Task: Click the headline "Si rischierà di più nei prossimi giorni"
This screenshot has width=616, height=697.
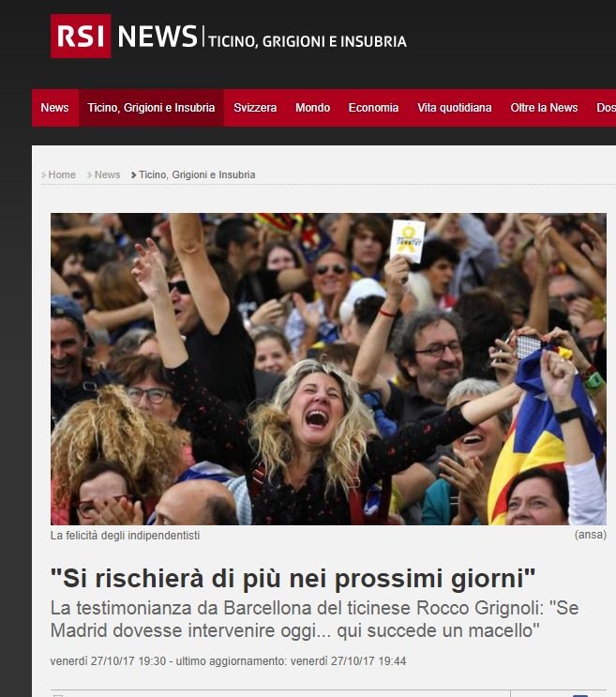Action: point(293,578)
